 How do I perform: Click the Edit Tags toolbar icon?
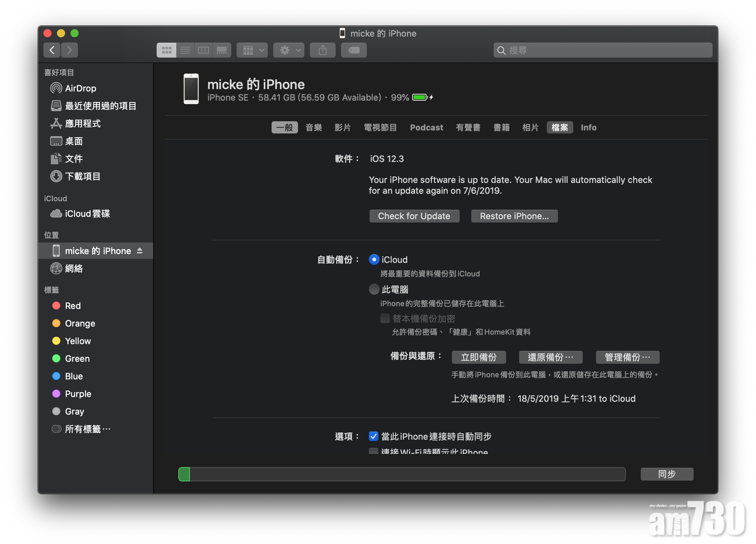[x=354, y=50]
